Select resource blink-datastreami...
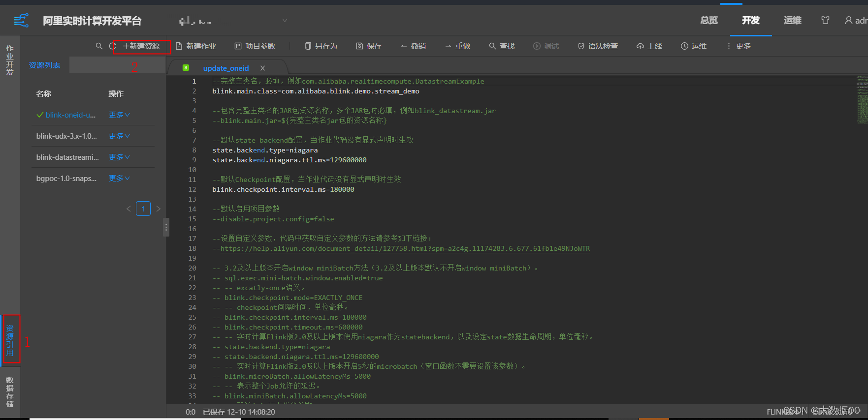The image size is (868, 420). [x=67, y=157]
